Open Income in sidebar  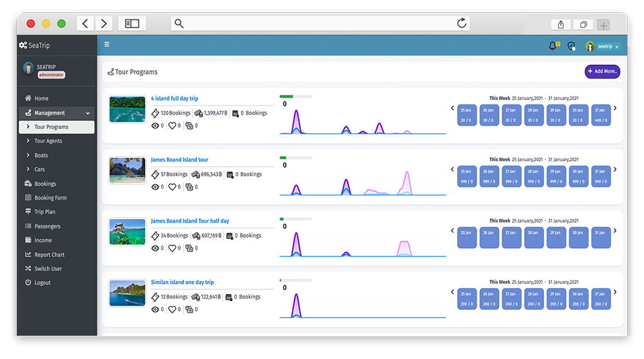57,240
